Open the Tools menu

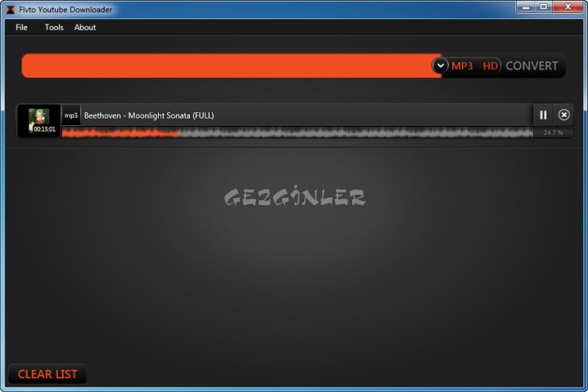(54, 28)
